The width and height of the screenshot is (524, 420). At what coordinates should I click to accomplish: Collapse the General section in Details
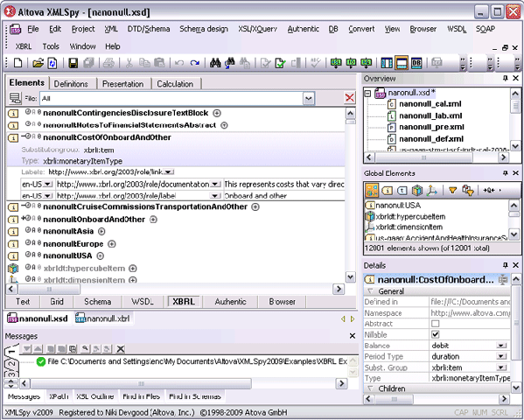[x=370, y=291]
